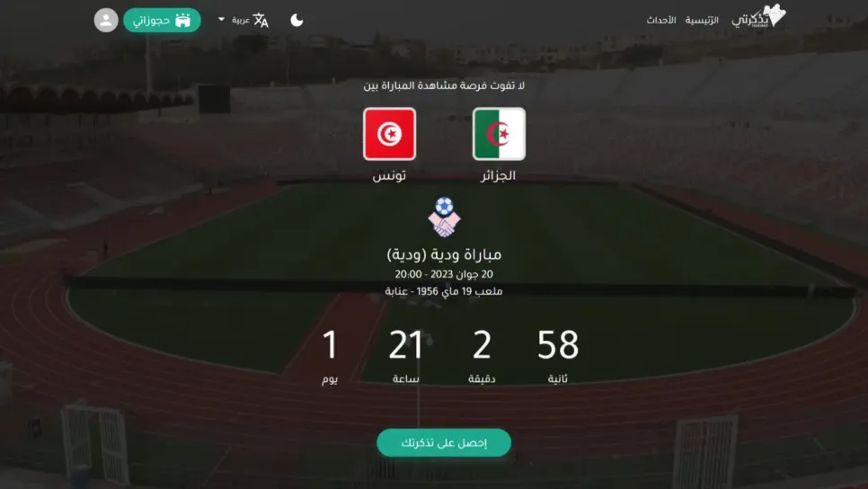The height and width of the screenshot is (489, 868).
Task: Go to الأحداث events menu item
Action: pyautogui.click(x=661, y=20)
